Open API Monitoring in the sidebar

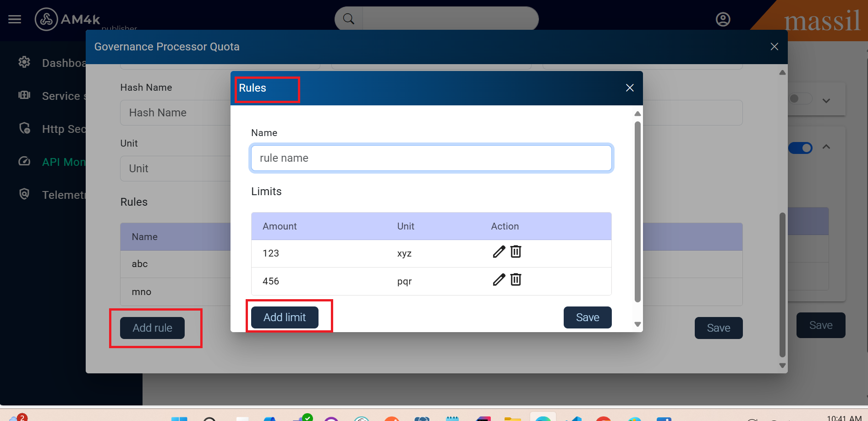[63, 162]
